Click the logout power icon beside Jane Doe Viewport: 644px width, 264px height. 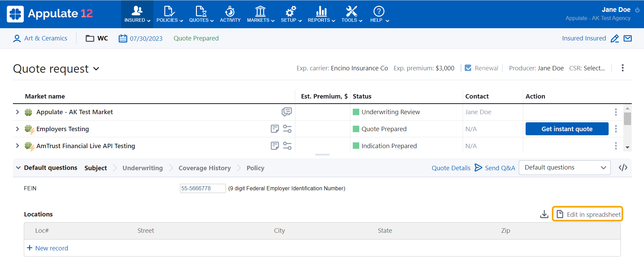point(637,10)
